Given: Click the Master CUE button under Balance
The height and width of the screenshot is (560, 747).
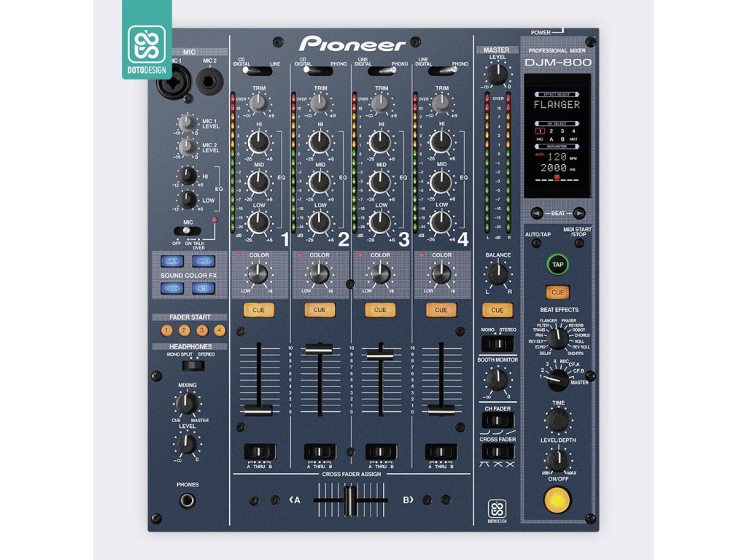Looking at the screenshot, I should coord(498,310).
